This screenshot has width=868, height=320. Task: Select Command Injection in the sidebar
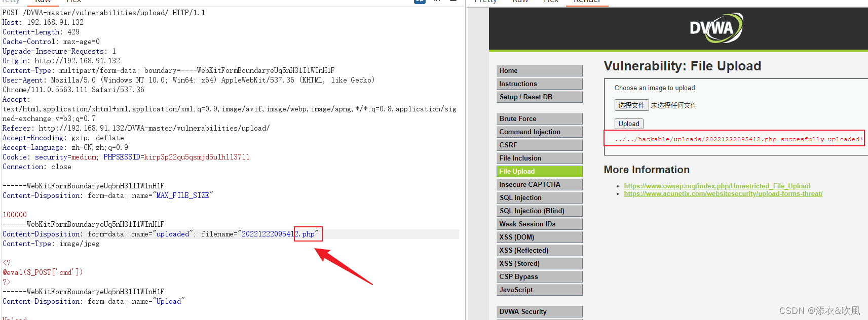coord(540,132)
